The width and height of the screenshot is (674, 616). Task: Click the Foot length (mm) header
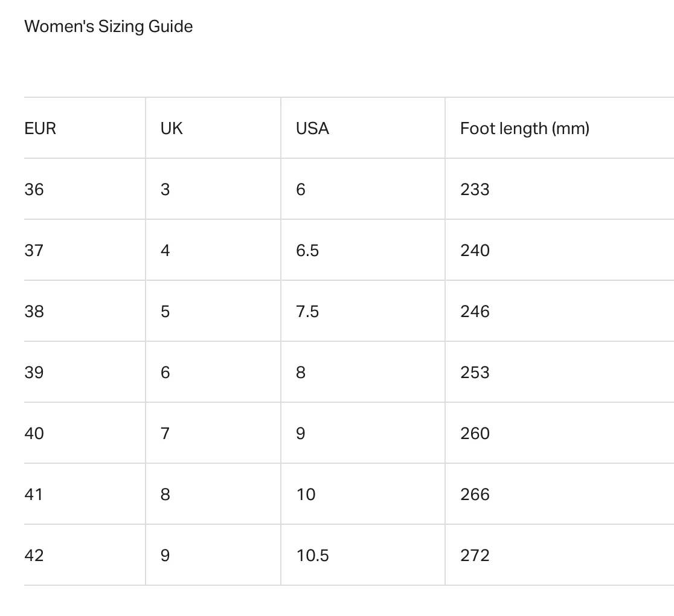524,129
